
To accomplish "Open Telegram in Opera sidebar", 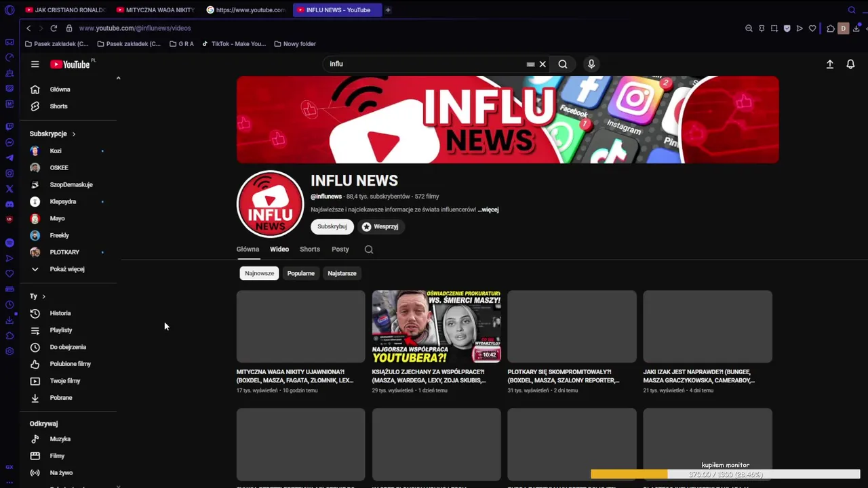I will tap(9, 158).
